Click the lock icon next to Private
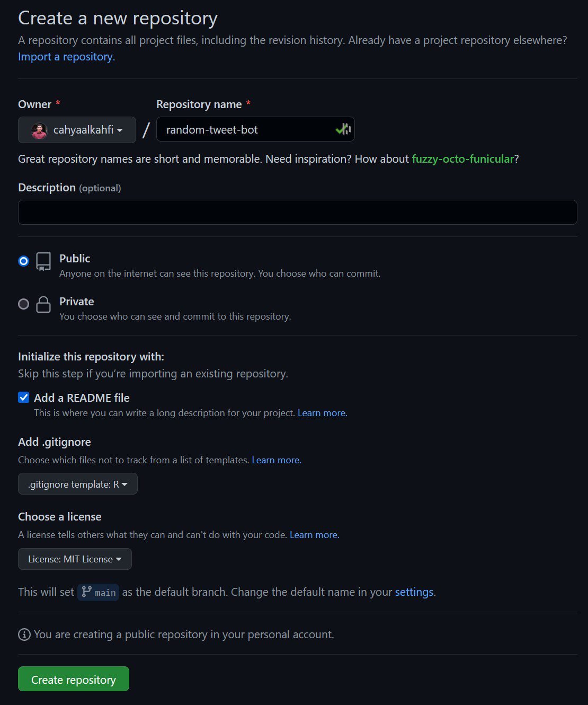This screenshot has width=588, height=705. pyautogui.click(x=43, y=304)
